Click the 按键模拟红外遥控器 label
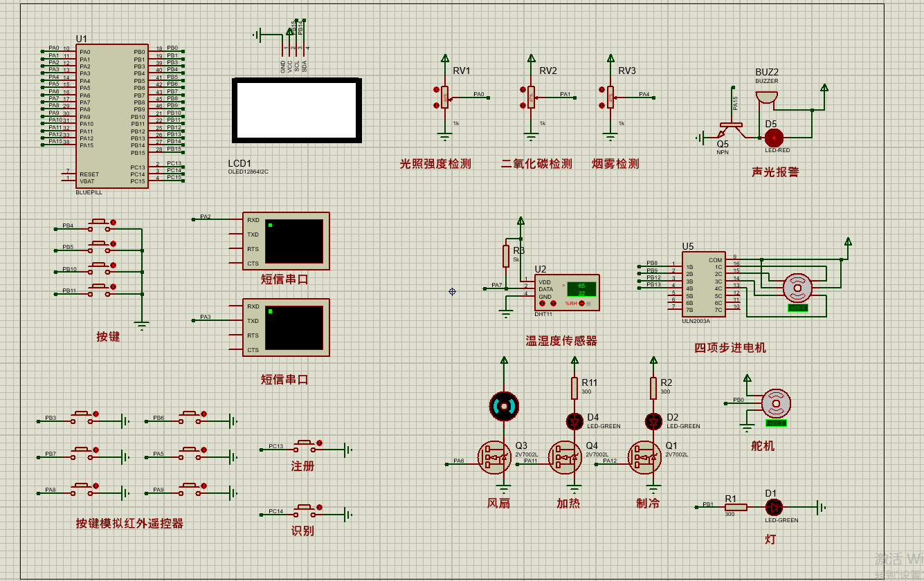Viewport: 924px width, 581px height. (x=130, y=524)
